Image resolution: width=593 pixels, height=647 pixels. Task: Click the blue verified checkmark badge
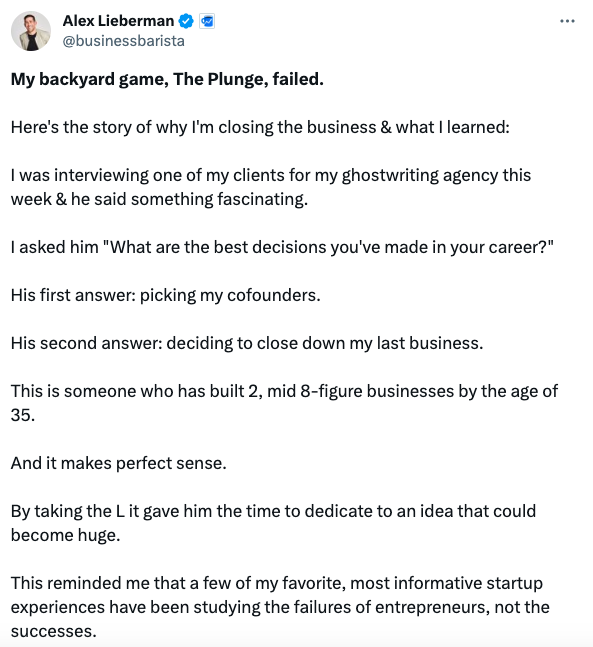(x=186, y=21)
